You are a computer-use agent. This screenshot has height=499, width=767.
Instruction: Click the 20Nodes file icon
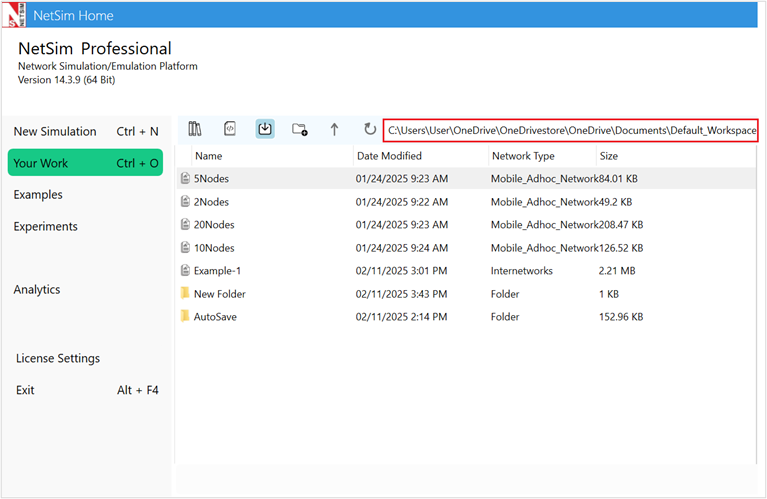[185, 224]
